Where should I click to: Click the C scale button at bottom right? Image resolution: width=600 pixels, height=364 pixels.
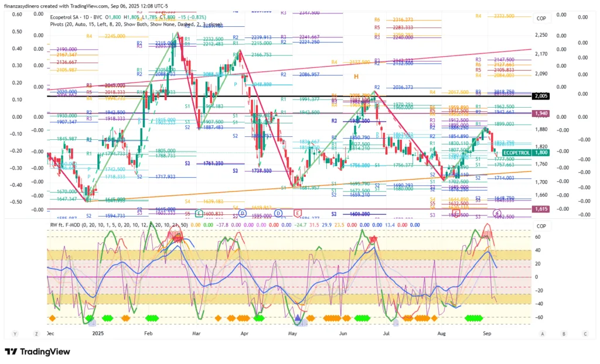point(585,334)
